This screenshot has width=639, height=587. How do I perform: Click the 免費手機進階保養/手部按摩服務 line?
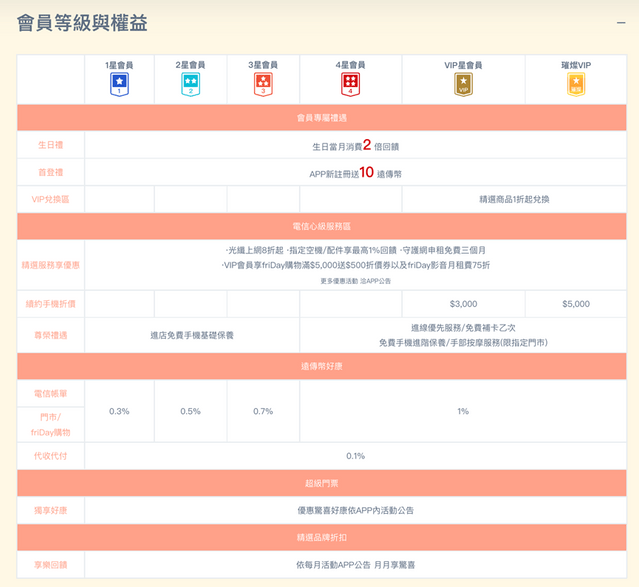(x=463, y=343)
